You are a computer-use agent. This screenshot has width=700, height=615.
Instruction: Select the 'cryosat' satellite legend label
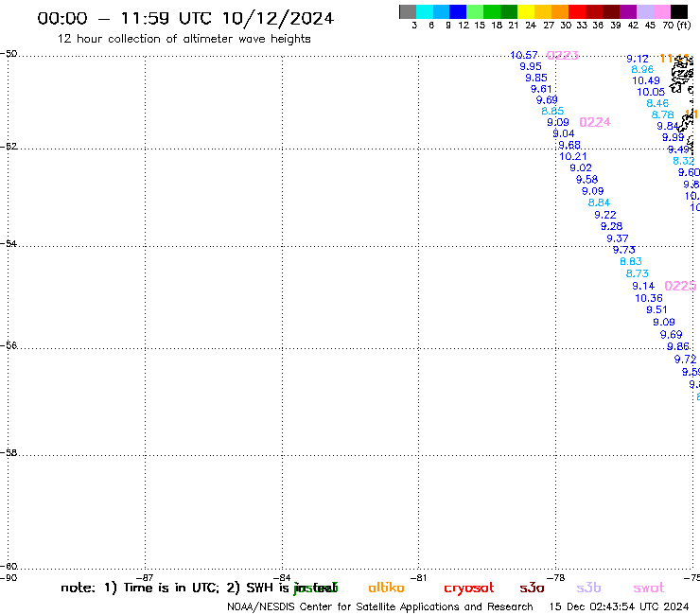click(469, 589)
